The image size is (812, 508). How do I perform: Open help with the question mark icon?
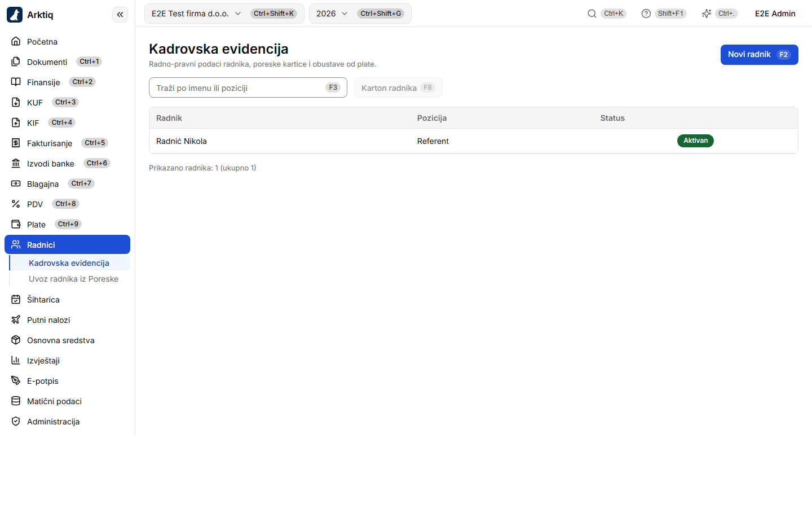click(x=646, y=14)
